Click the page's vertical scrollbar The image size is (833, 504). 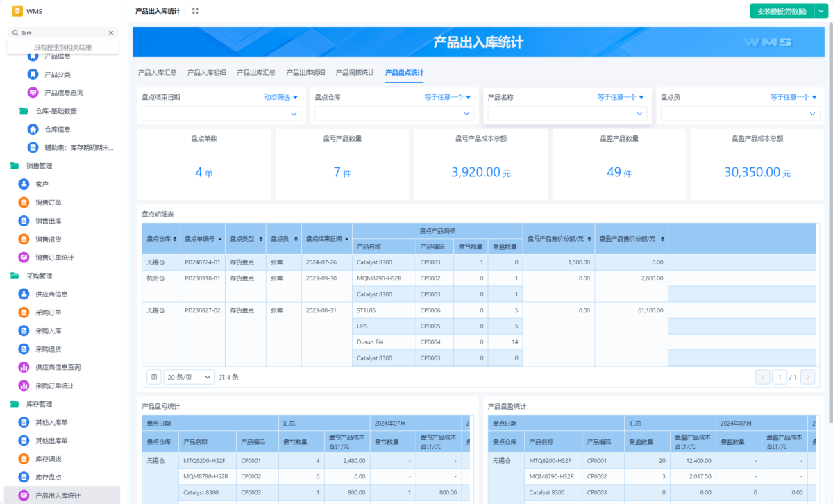click(x=830, y=222)
